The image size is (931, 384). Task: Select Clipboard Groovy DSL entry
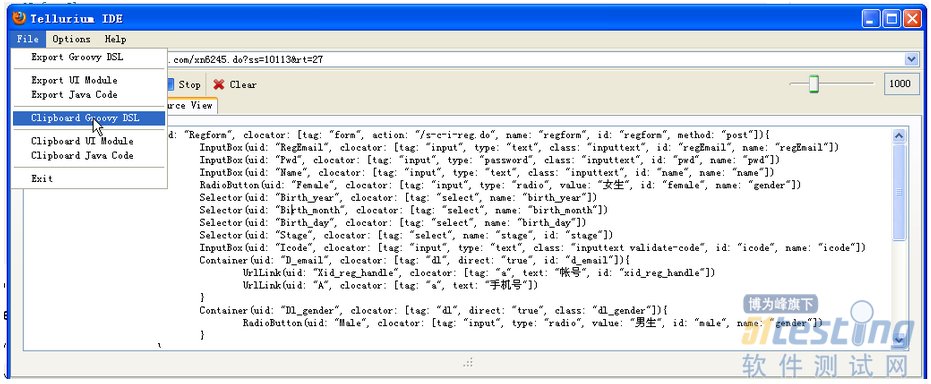click(89, 118)
